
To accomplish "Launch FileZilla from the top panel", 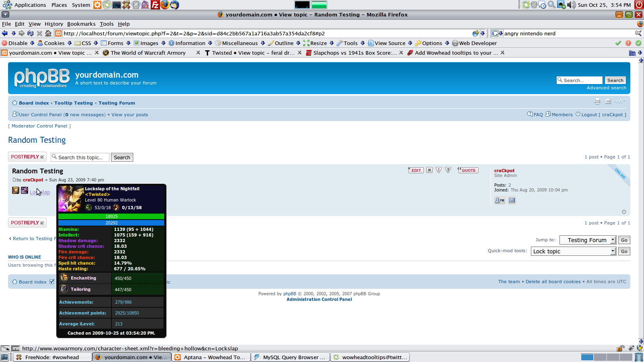I will (x=155, y=5).
